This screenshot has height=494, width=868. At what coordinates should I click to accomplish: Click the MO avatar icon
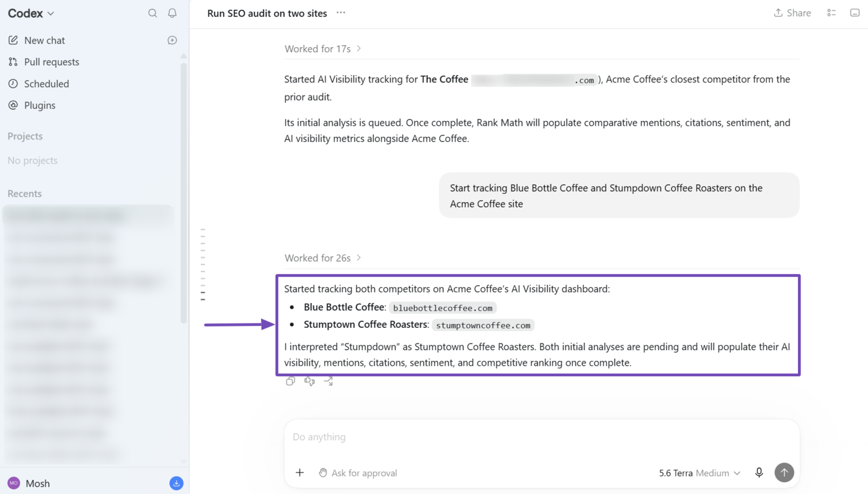click(14, 483)
